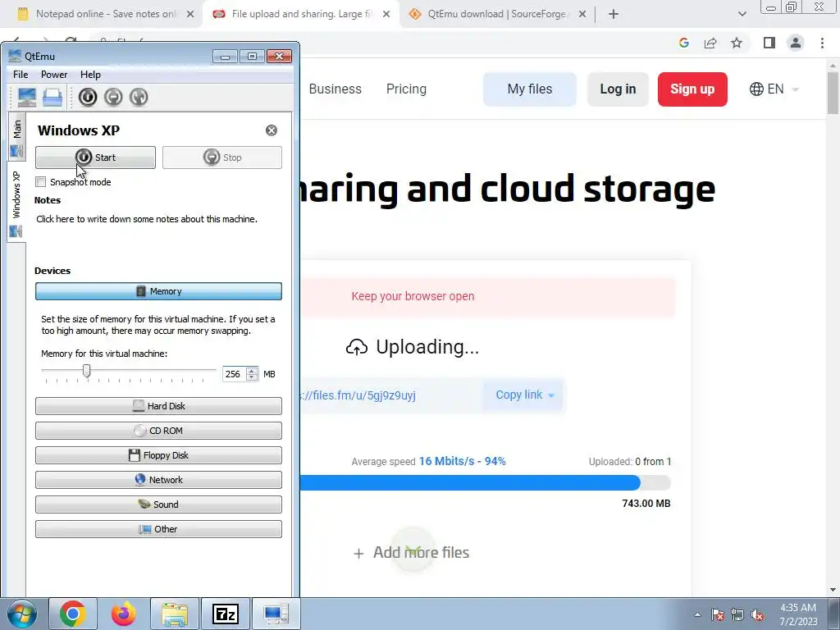
Task: Select the Windows XP vertical tab
Action: [16, 203]
